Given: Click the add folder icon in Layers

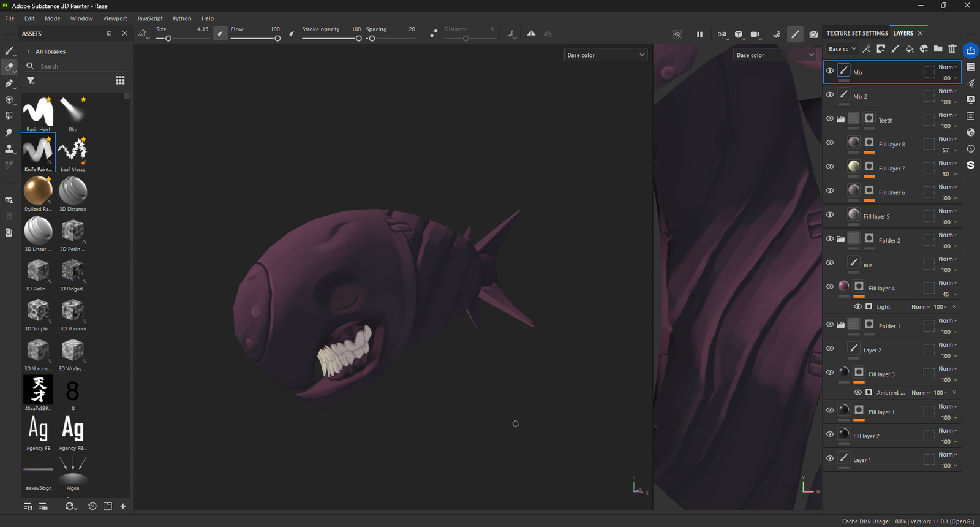Looking at the screenshot, I should [938, 49].
